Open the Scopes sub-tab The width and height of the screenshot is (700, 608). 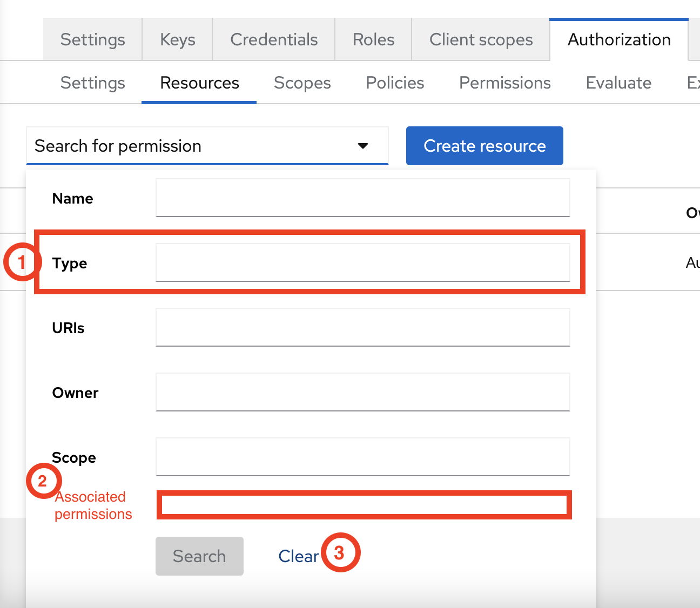coord(302,83)
